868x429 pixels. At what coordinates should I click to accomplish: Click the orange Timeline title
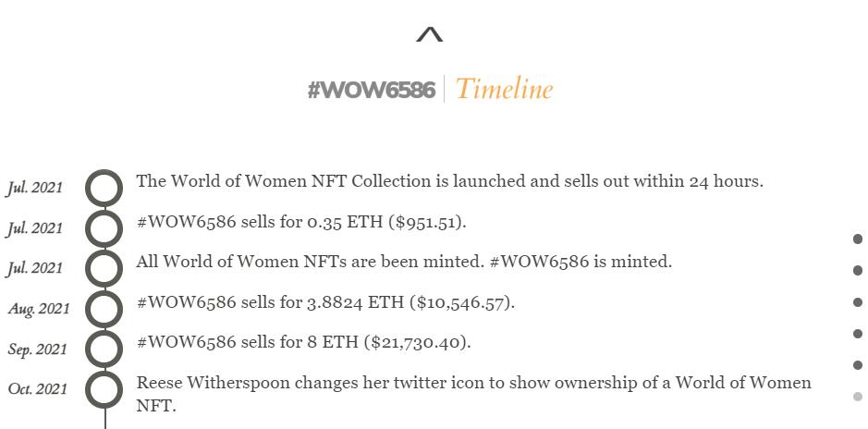tap(504, 90)
